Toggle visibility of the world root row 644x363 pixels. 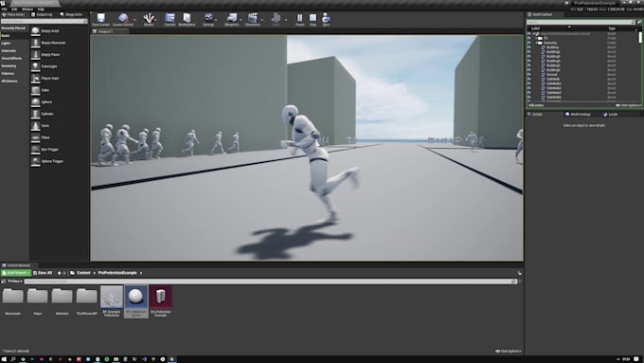pos(529,34)
